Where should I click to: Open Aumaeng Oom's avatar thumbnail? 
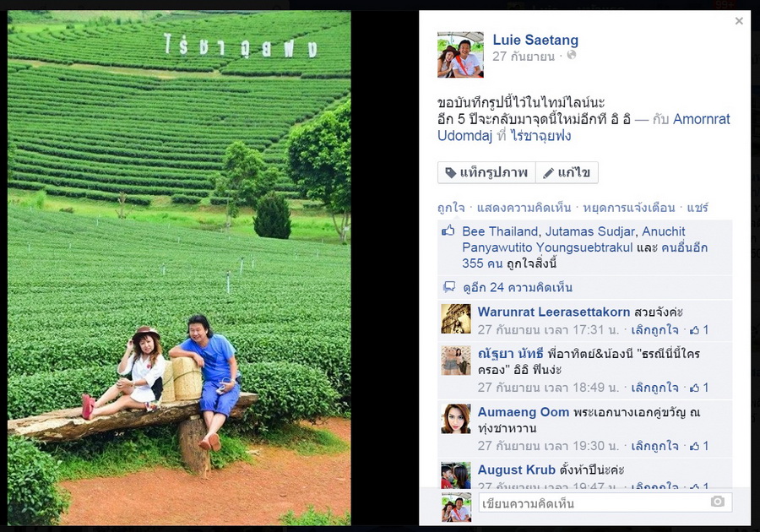coord(456,419)
